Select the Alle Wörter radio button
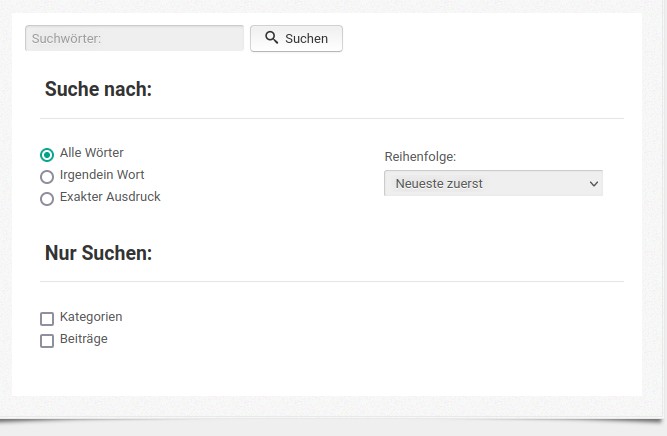The height and width of the screenshot is (436, 667). (47, 154)
